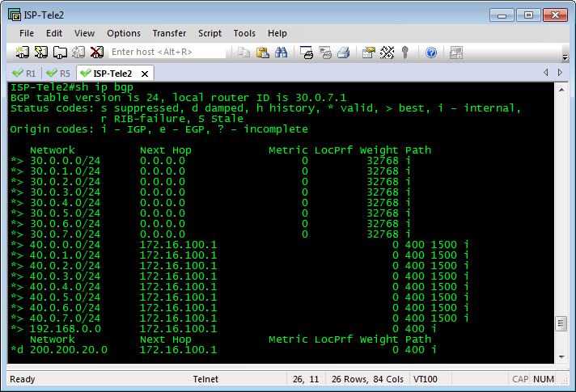
Task: Switch to the R1 session tab
Action: [24, 74]
